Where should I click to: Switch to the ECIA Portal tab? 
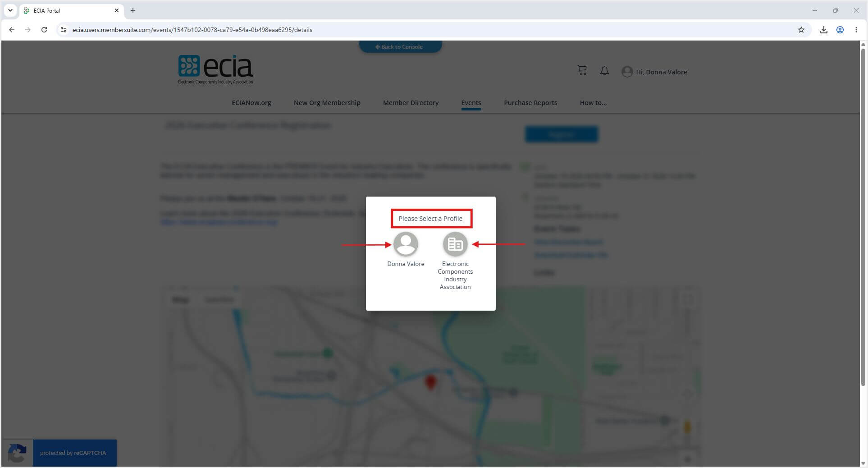[72, 10]
